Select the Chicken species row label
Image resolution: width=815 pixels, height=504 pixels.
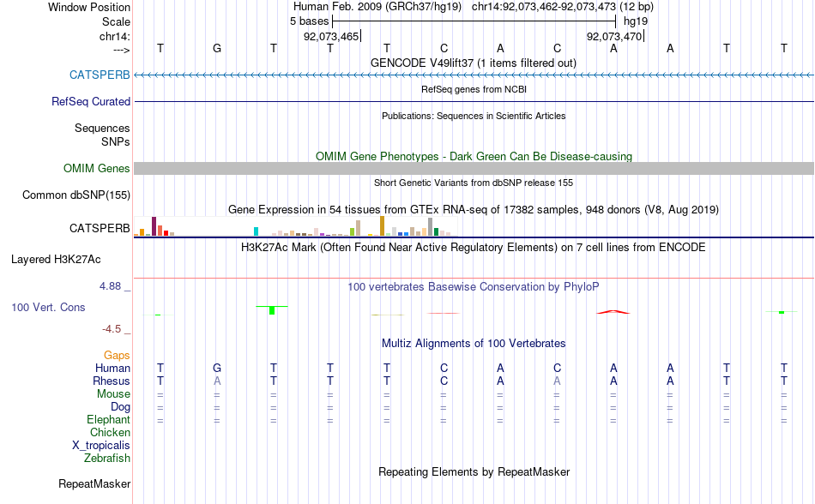[x=110, y=432]
